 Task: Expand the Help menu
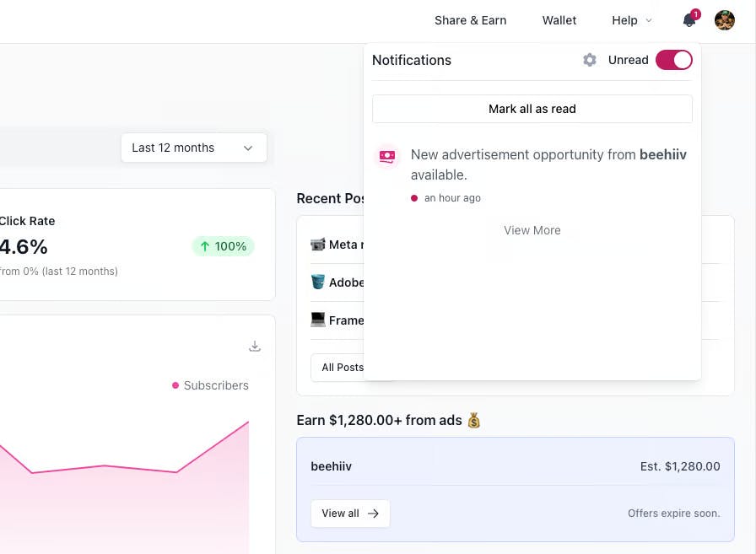click(x=632, y=20)
